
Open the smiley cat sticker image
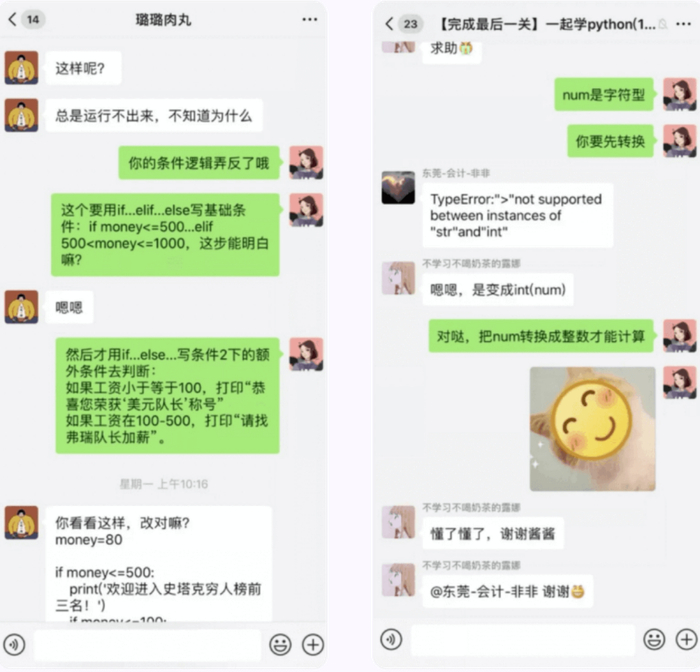[592, 429]
